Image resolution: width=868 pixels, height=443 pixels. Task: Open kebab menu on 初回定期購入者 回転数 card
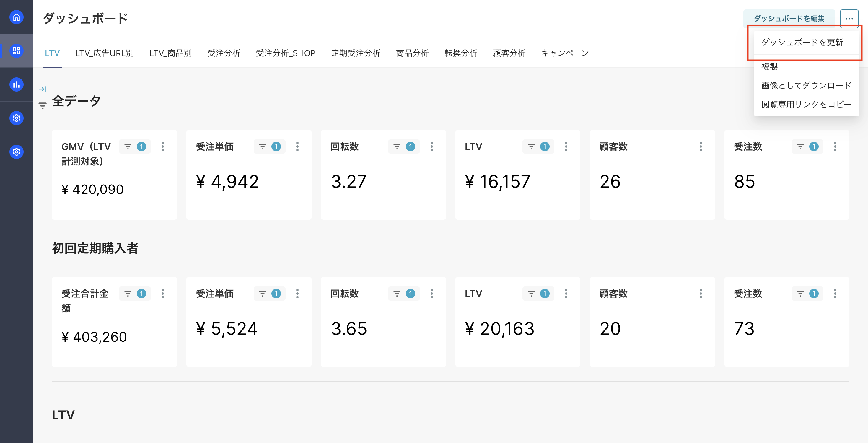click(x=432, y=294)
